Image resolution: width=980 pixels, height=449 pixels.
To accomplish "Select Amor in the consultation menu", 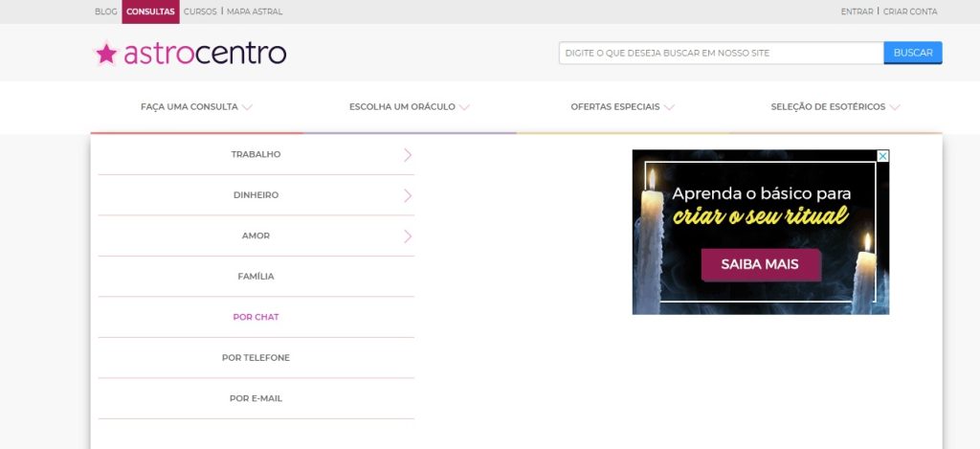I will pos(256,236).
